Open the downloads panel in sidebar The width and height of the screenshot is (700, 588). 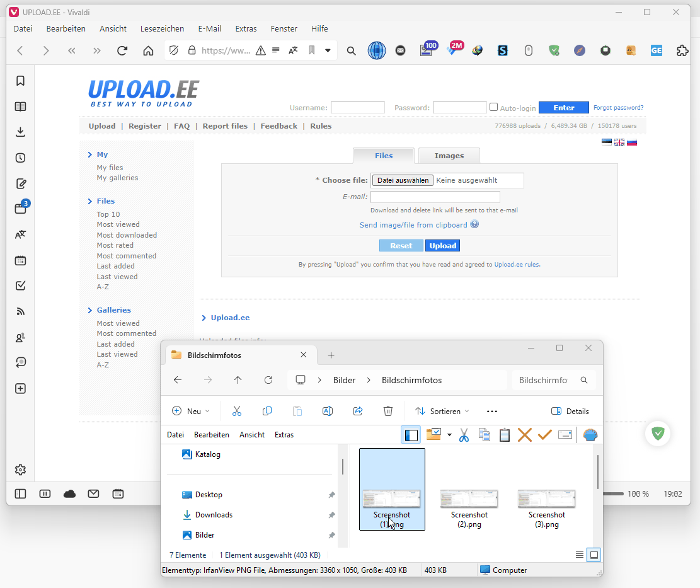tap(20, 132)
